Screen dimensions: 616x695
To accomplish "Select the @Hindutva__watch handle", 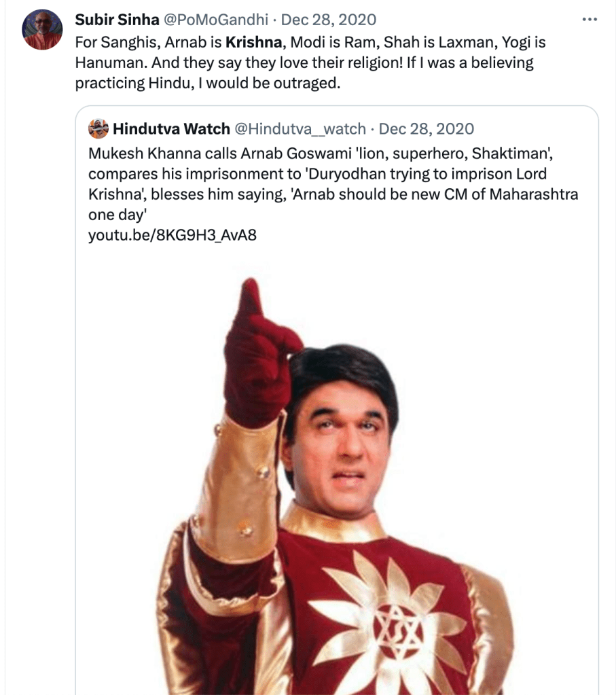I will (x=300, y=128).
